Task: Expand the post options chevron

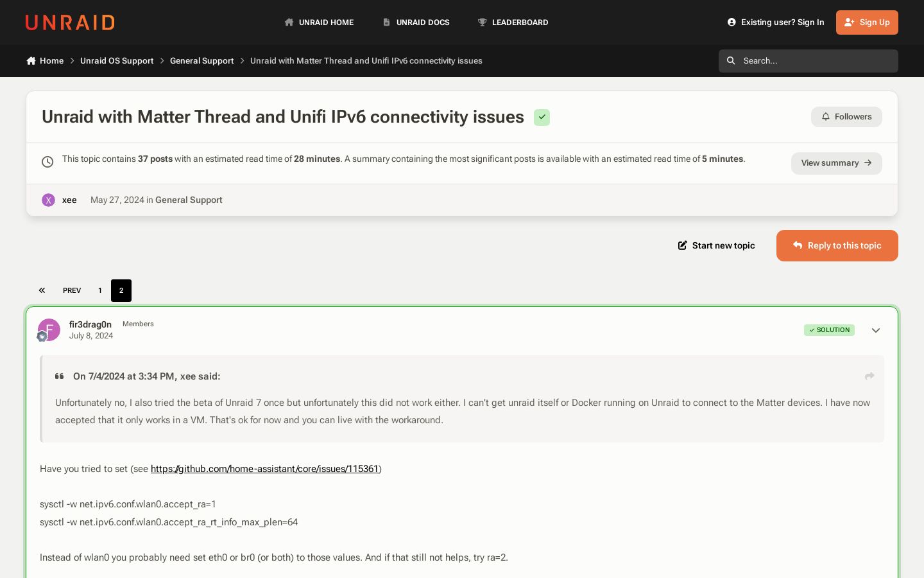Action: pyautogui.click(x=876, y=331)
